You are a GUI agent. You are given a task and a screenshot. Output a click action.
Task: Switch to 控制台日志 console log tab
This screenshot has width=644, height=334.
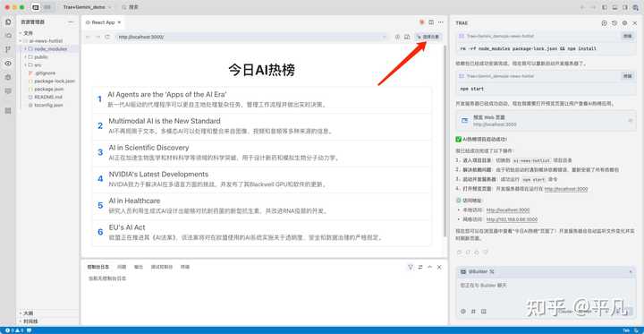tap(98, 267)
